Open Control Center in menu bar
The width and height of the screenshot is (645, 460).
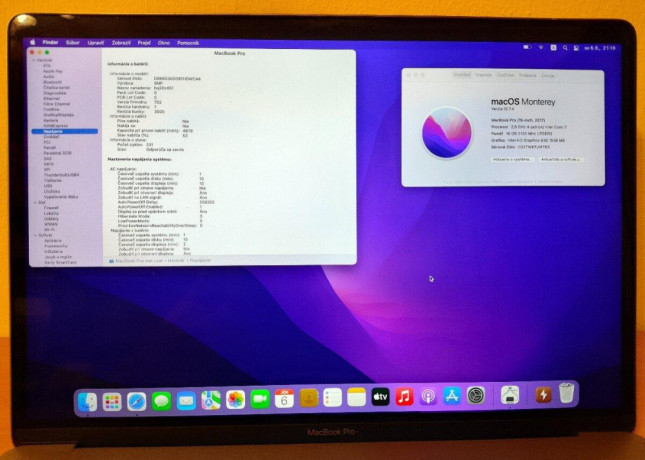pos(576,48)
